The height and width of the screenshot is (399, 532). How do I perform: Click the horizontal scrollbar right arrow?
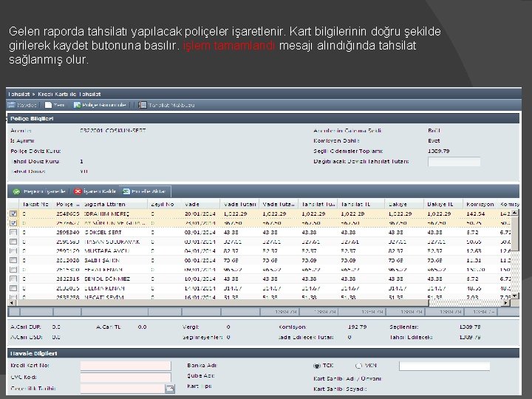tap(506, 303)
